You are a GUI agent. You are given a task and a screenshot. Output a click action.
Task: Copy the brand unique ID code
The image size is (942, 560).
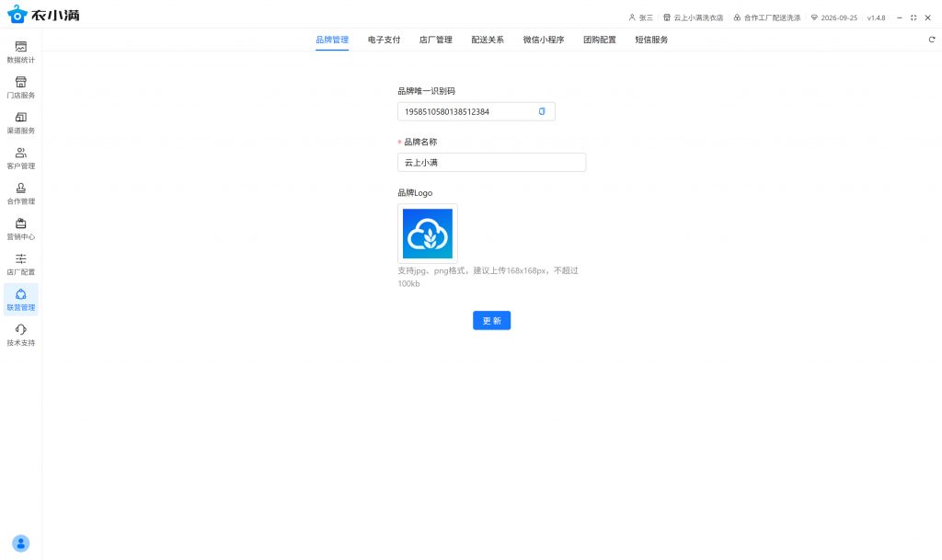click(542, 111)
